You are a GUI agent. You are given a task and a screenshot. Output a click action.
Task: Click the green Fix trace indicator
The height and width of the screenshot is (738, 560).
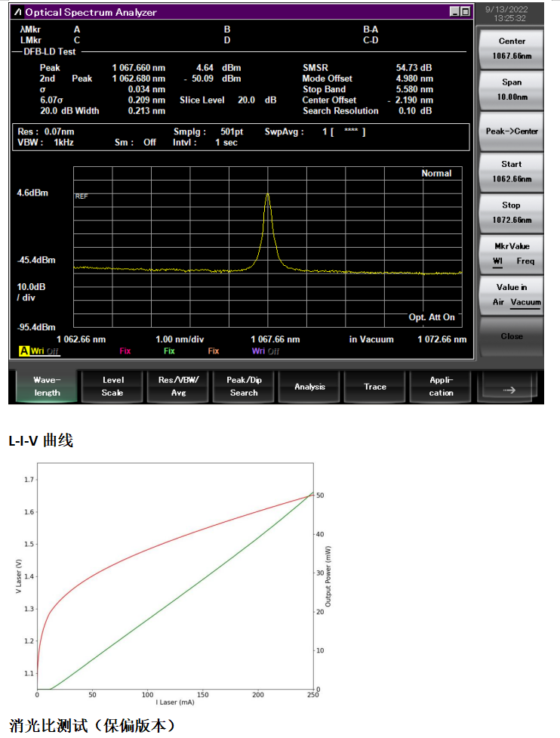coord(169,351)
